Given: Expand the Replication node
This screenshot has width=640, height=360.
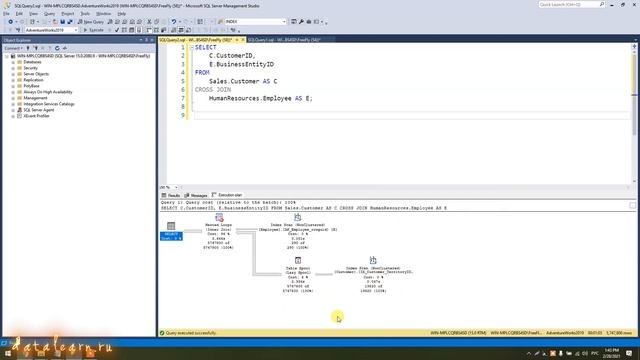Looking at the screenshot, I should (x=13, y=80).
